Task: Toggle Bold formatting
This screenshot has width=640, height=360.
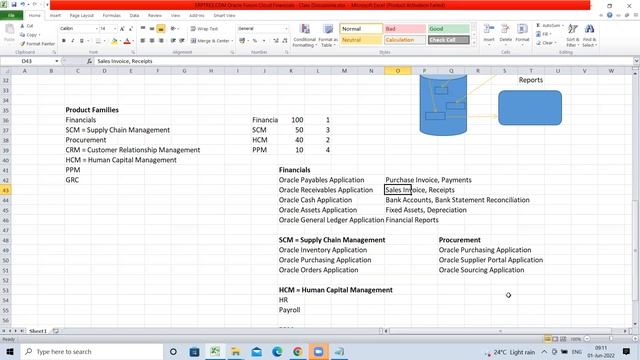Action: tap(64, 41)
